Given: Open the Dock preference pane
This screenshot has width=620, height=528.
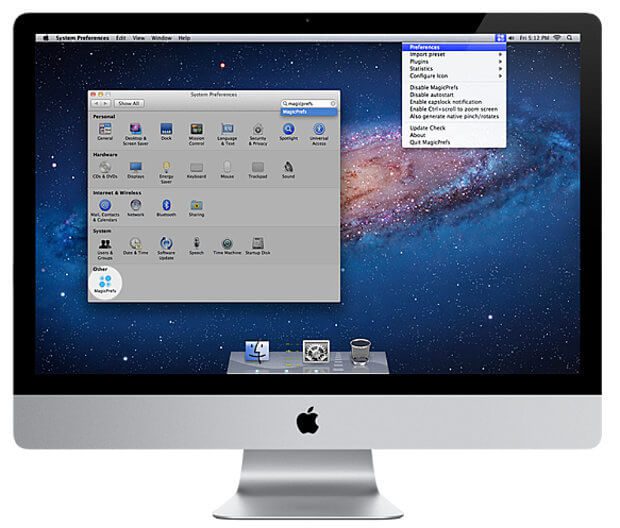Looking at the screenshot, I should 166,132.
